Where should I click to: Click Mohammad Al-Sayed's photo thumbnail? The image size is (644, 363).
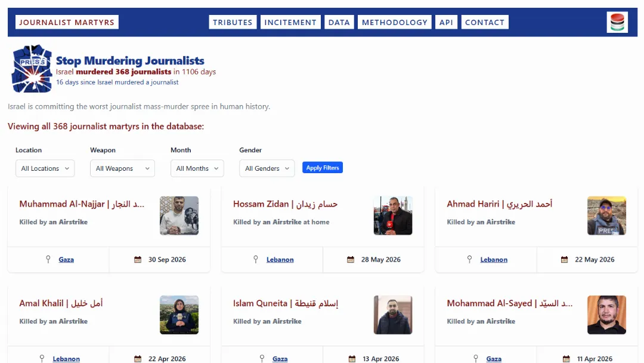pos(606,315)
